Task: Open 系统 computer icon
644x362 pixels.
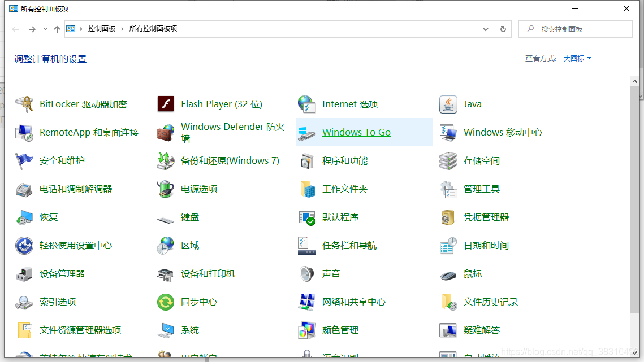Action: coord(166,330)
